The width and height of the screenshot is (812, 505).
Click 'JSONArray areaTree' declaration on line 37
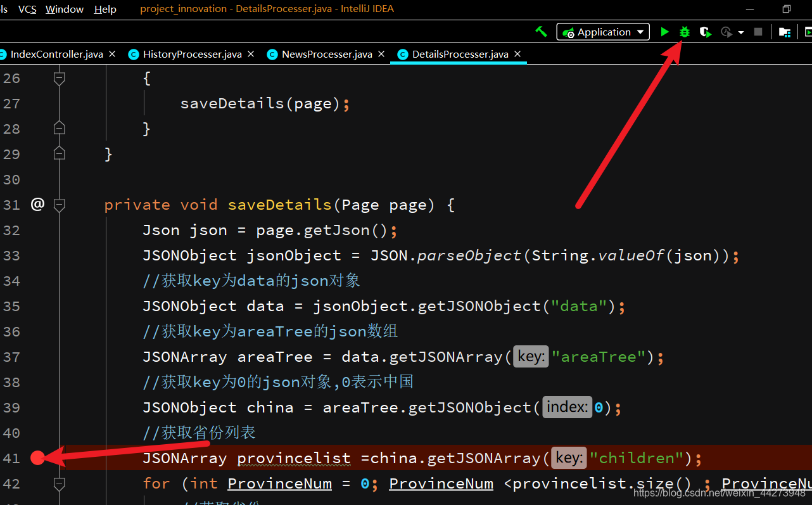[227, 357]
